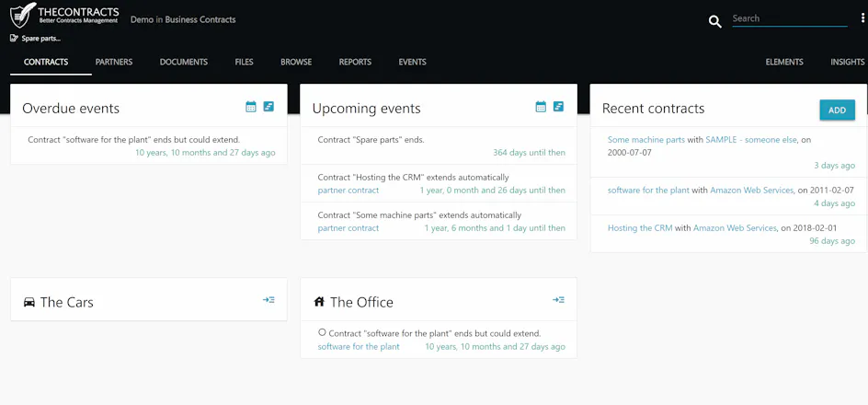The width and height of the screenshot is (868, 405).
Task: Open the Events tab
Action: coord(413,62)
